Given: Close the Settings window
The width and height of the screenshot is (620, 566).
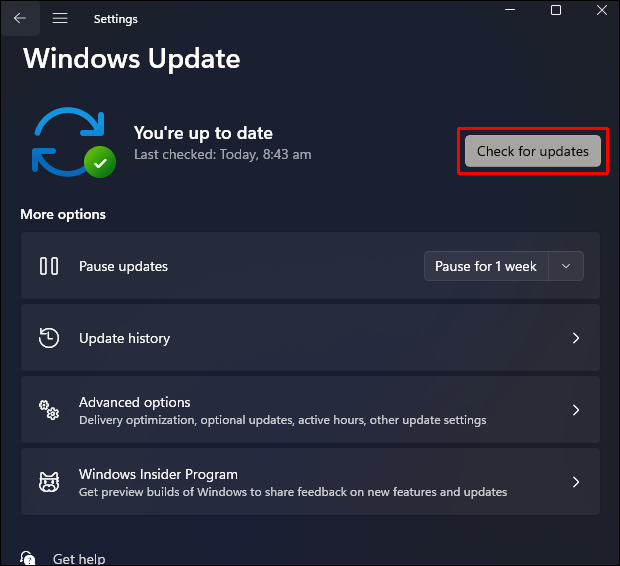Looking at the screenshot, I should [602, 10].
